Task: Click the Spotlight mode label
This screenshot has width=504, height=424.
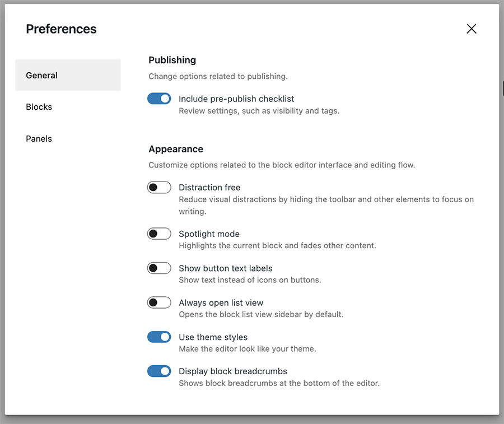Action: pyautogui.click(x=209, y=234)
